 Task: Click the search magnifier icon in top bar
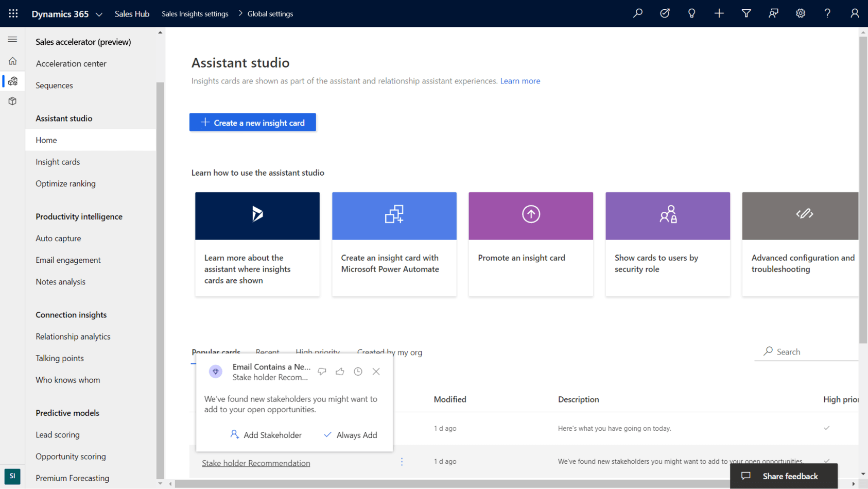(638, 14)
